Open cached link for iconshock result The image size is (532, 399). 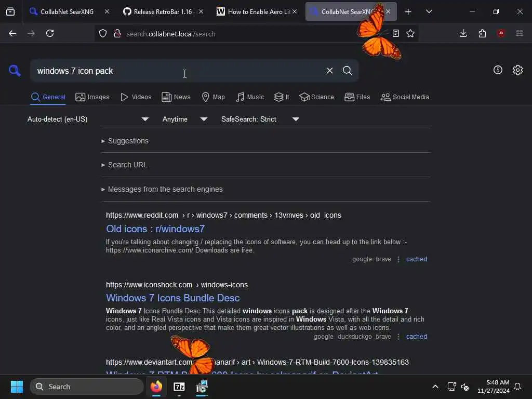pyautogui.click(x=417, y=337)
